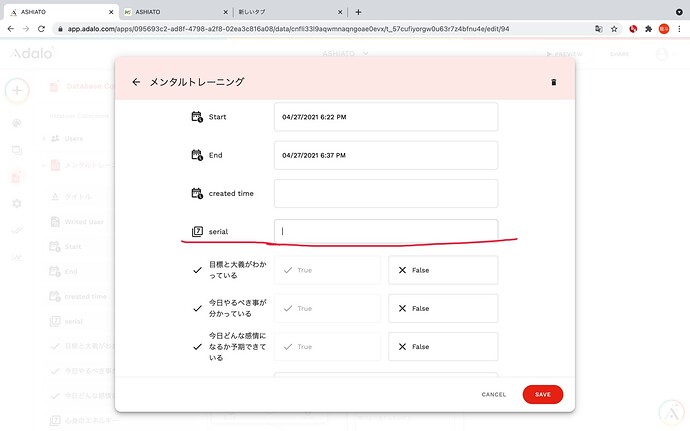This screenshot has width=690, height=431.
Task: Set 今日やるべき事が分かっている to False
Action: pyautogui.click(x=443, y=309)
